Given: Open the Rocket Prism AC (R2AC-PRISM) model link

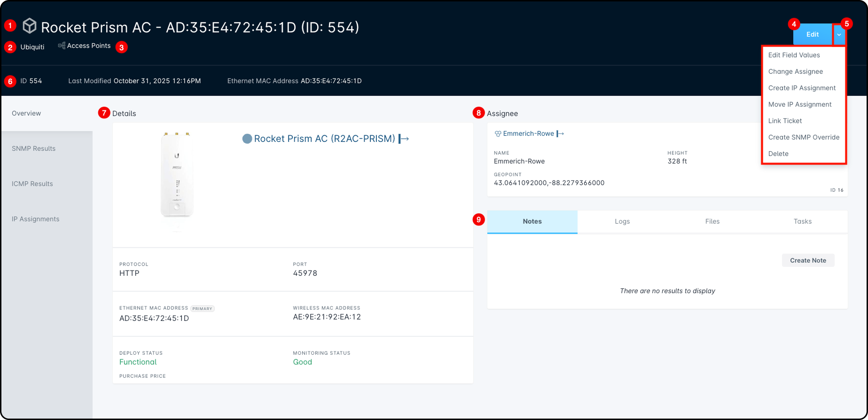Looking at the screenshot, I should point(325,139).
